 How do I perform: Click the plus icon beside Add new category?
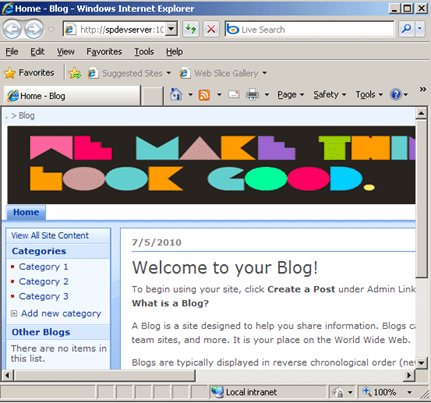tap(14, 313)
